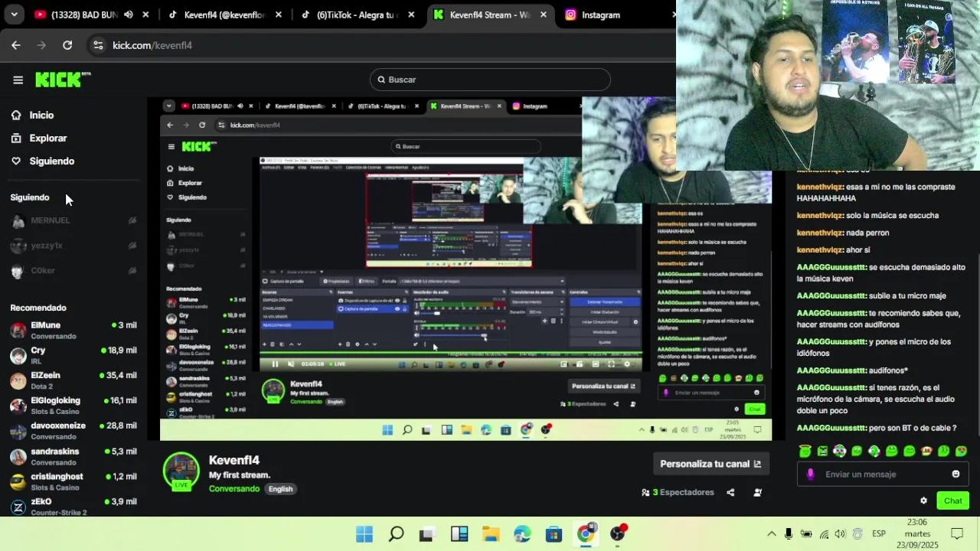Click the Kevenfl4 channel name
This screenshot has width=980, height=551.
pyautogui.click(x=234, y=460)
